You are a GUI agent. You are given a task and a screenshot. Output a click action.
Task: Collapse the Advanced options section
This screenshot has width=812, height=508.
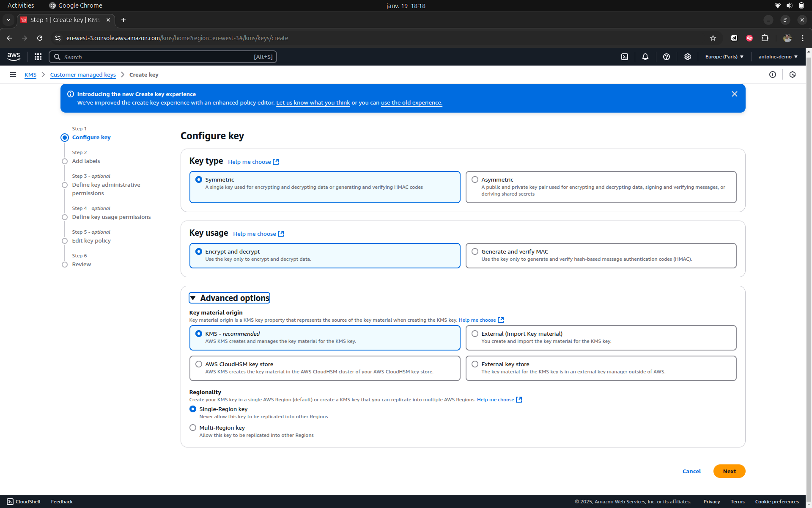click(229, 298)
